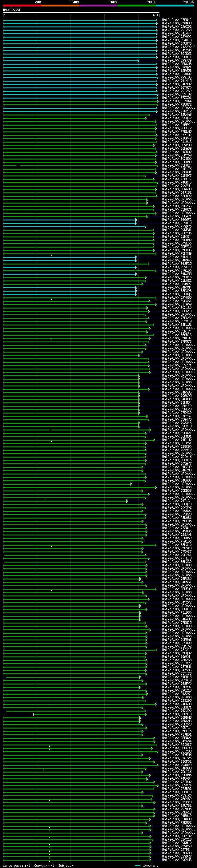Select hit UniRef100_B9SJC9

pos(176,61)
